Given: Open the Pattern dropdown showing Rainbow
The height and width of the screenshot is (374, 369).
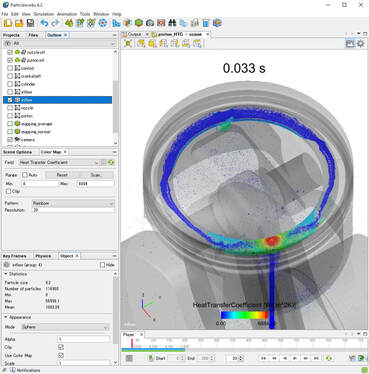Looking at the screenshot, I should [73, 203].
